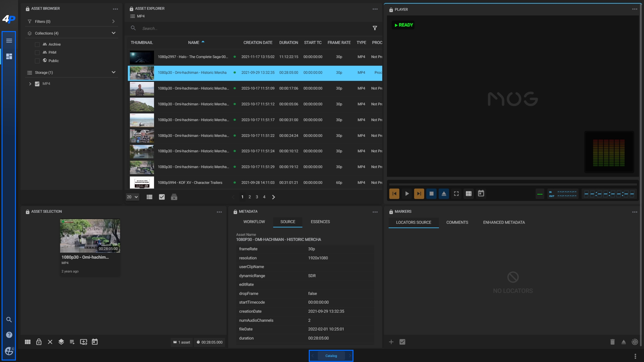
Task: Stop playback in the player
Action: coord(431,194)
